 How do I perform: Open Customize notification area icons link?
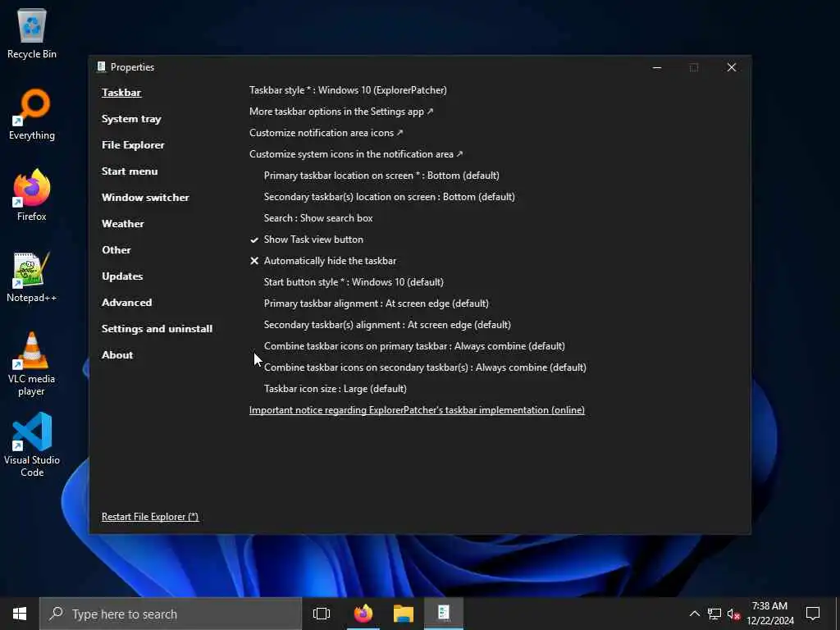point(326,133)
